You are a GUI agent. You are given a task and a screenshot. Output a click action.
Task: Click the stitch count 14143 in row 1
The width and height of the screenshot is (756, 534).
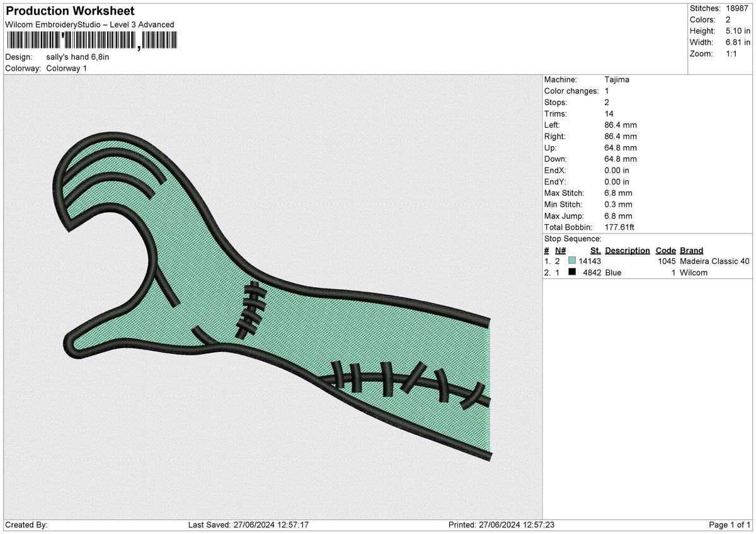[590, 261]
